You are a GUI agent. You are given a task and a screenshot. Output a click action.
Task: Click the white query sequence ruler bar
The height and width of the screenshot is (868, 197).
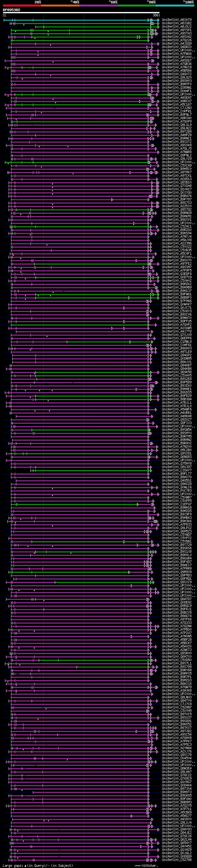click(x=81, y=13)
